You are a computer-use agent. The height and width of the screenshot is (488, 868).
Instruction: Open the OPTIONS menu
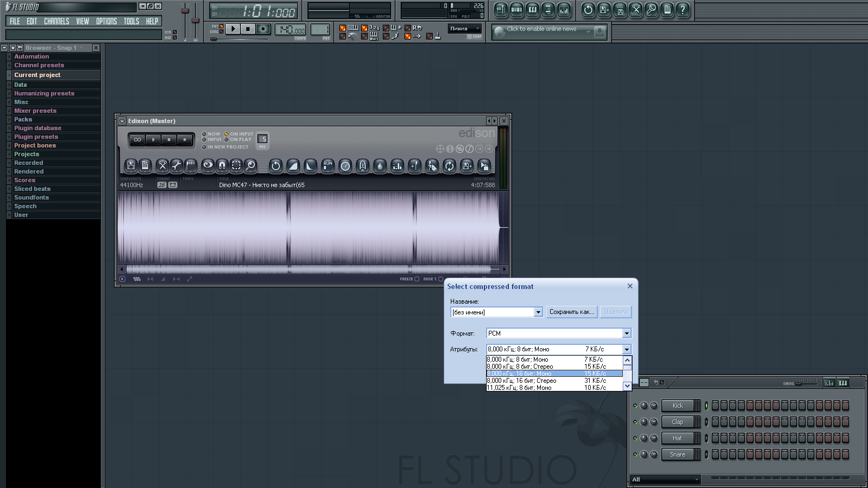[x=106, y=21]
